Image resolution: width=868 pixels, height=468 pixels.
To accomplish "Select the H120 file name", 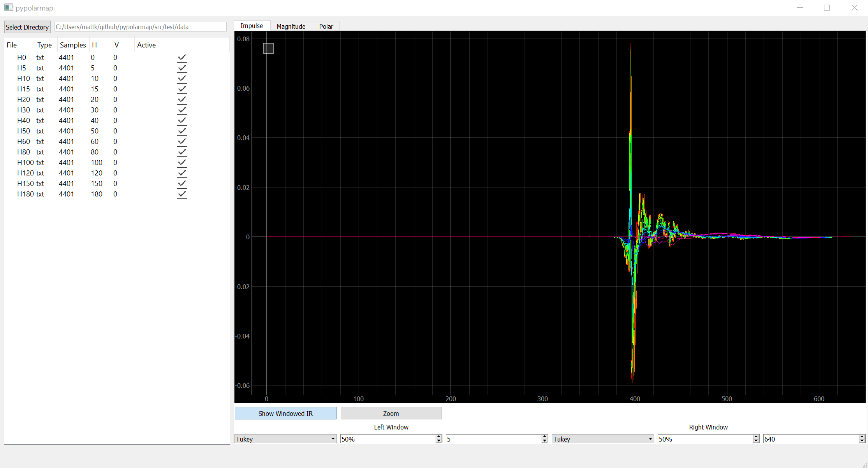I will pos(25,173).
